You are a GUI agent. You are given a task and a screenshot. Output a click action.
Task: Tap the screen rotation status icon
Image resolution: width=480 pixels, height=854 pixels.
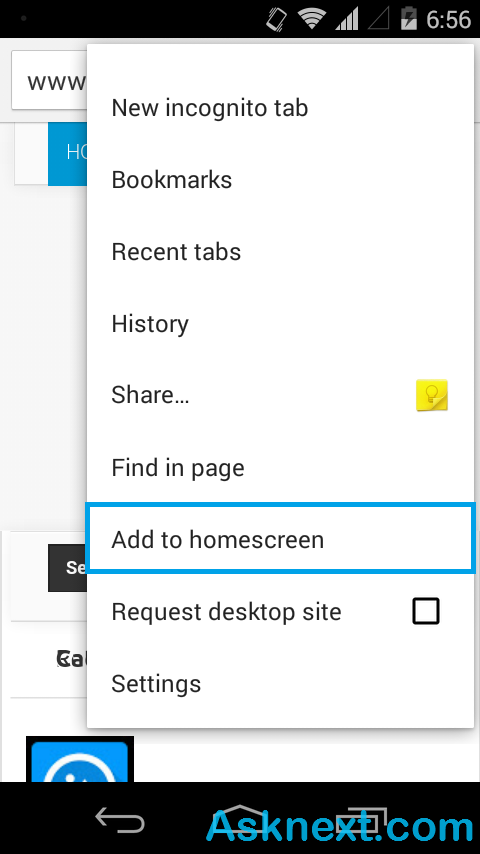277,19
